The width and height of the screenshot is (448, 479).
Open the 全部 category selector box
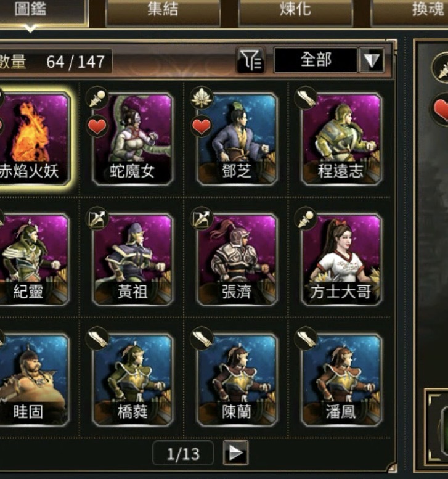316,60
